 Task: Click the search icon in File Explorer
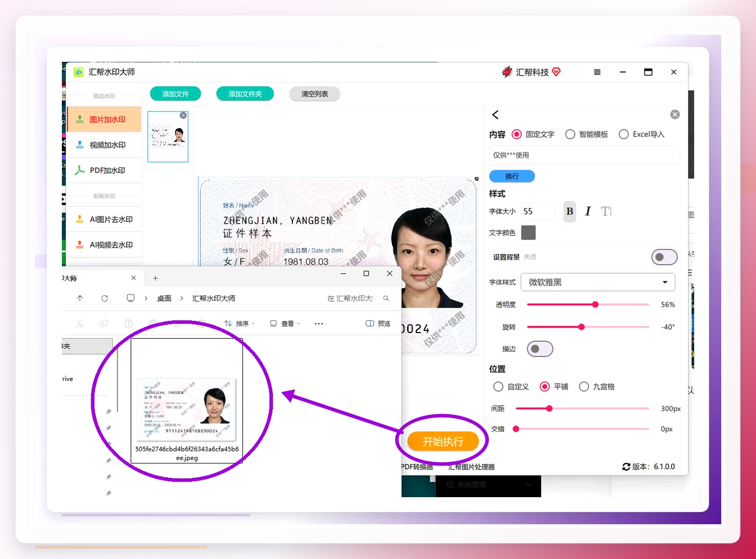[x=386, y=298]
